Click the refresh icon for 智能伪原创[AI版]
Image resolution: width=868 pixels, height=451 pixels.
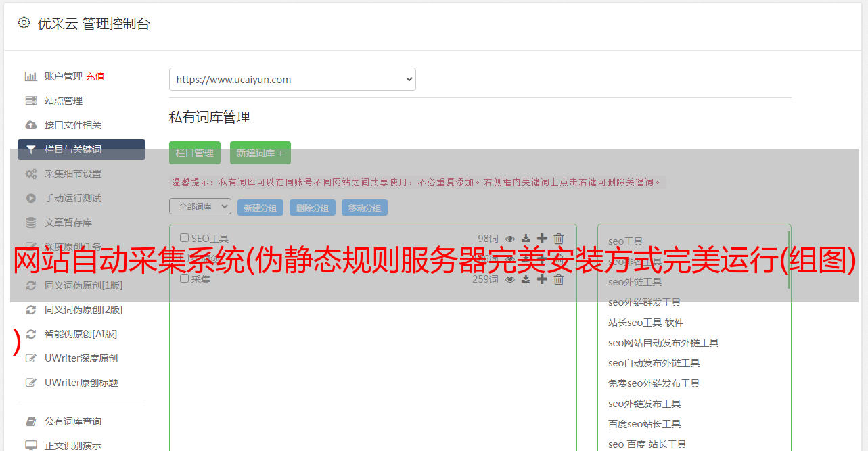point(30,334)
